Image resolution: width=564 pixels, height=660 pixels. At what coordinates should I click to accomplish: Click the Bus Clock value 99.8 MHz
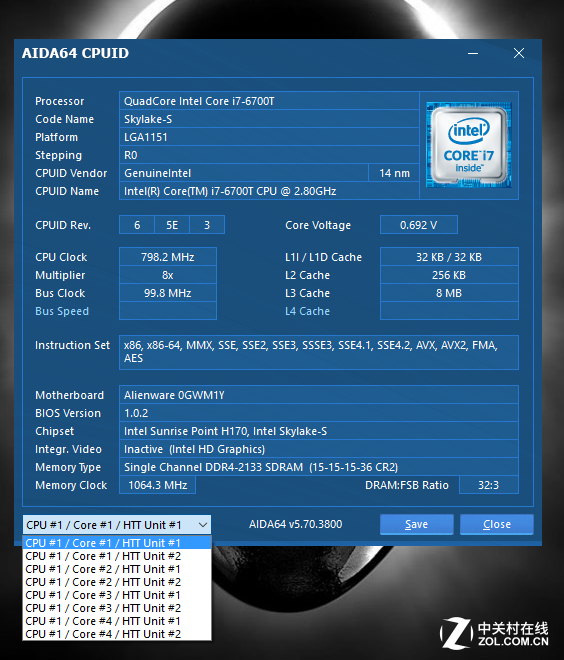(168, 293)
